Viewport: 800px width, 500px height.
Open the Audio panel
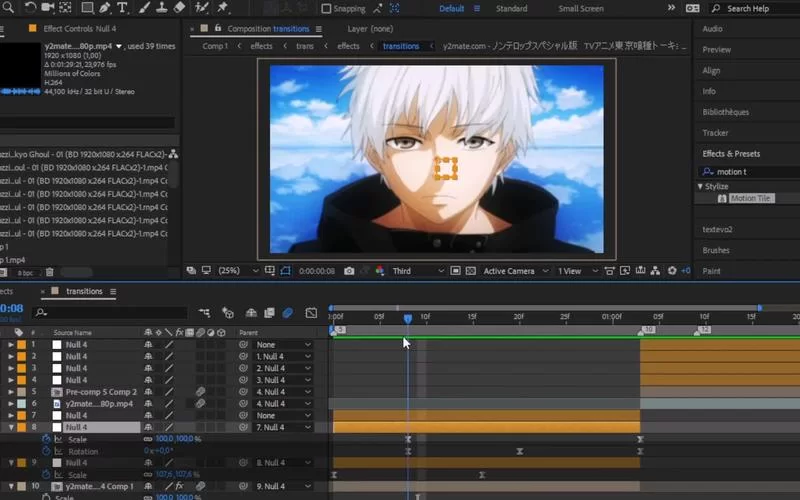tap(712, 29)
